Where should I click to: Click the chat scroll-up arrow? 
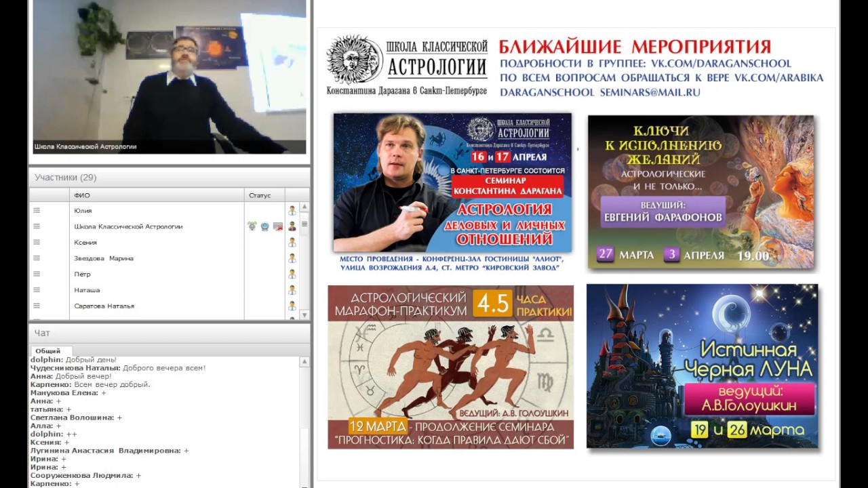pyautogui.click(x=304, y=361)
